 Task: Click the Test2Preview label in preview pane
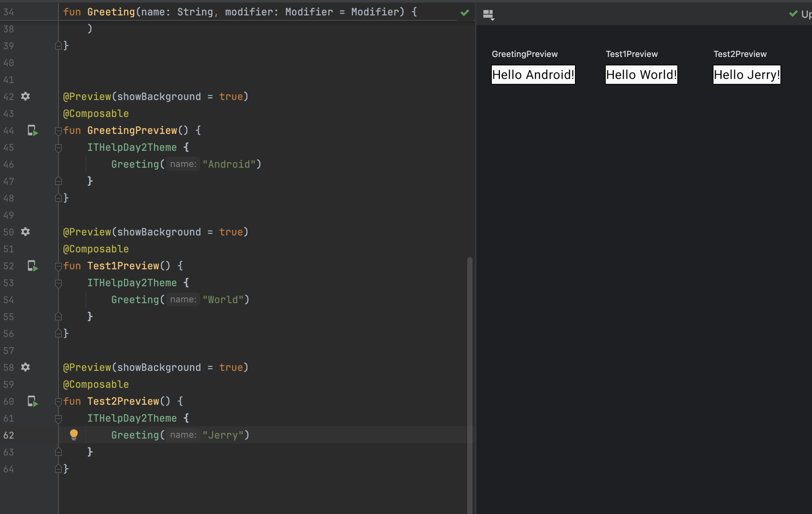click(x=740, y=54)
